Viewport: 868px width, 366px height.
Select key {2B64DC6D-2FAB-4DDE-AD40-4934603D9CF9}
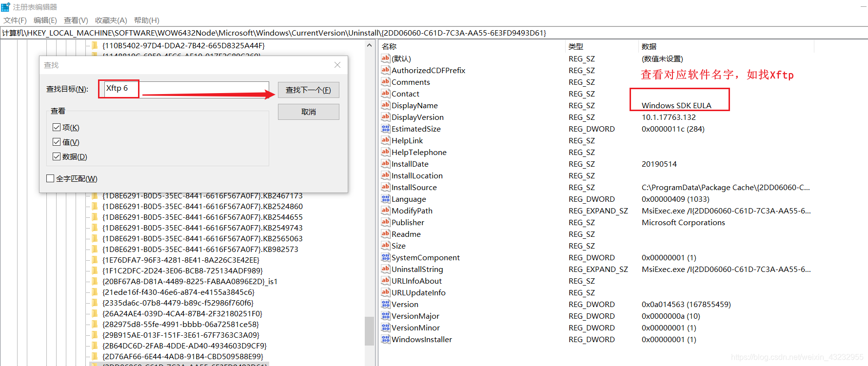[x=185, y=346]
